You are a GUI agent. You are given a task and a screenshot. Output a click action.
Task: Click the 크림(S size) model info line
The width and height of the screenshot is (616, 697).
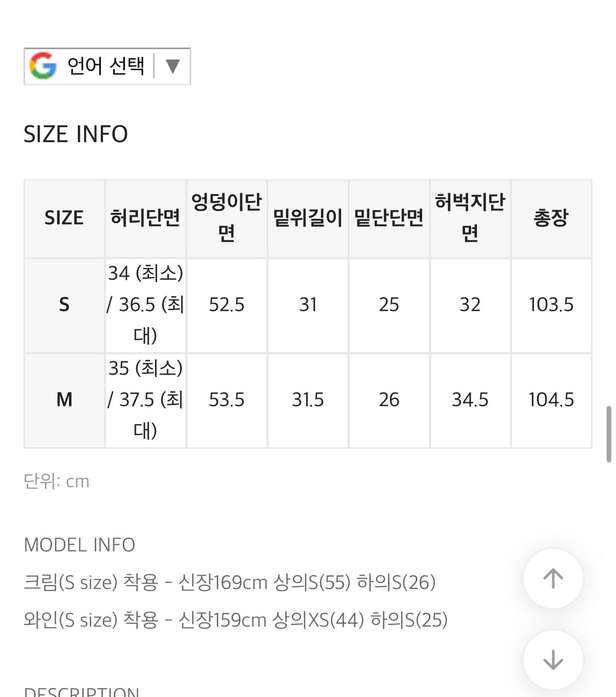coord(229,582)
